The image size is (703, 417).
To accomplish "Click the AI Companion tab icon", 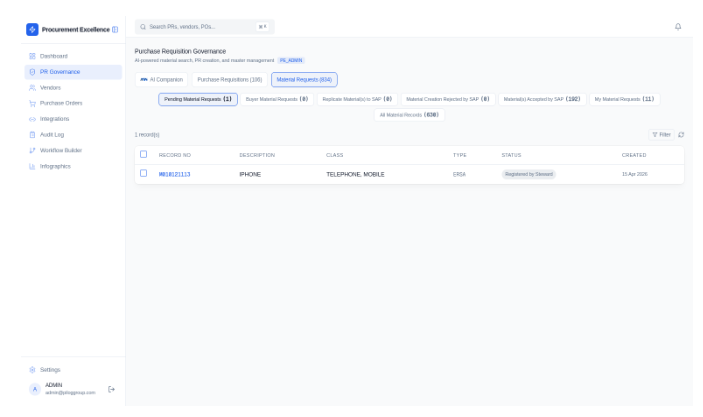I will click(144, 79).
